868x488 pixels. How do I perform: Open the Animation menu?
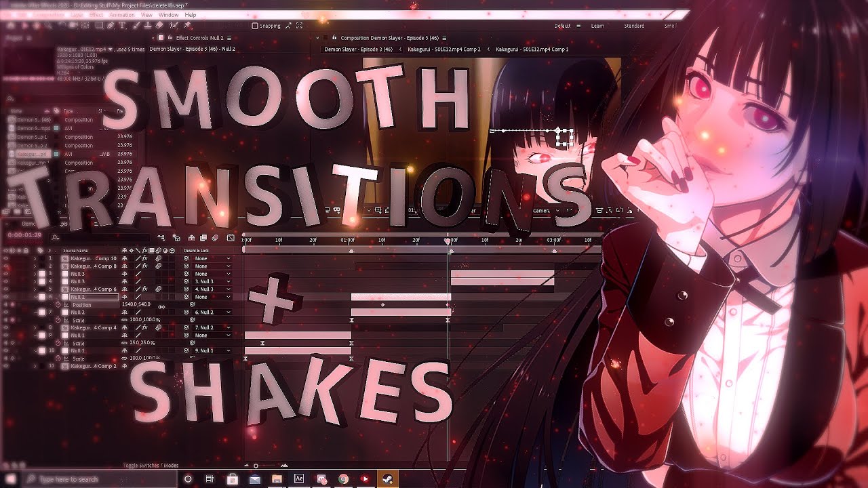[x=122, y=15]
